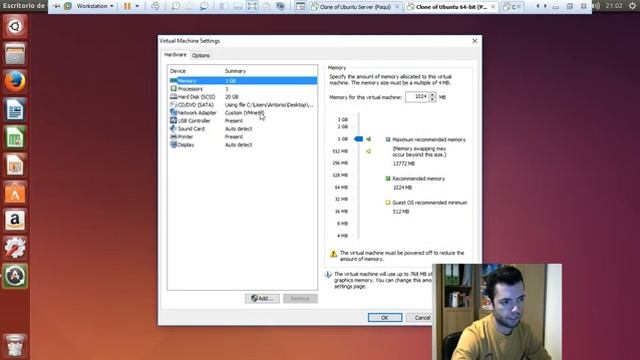Click the Remove hardware button
The height and width of the screenshot is (360, 640).
click(x=300, y=299)
